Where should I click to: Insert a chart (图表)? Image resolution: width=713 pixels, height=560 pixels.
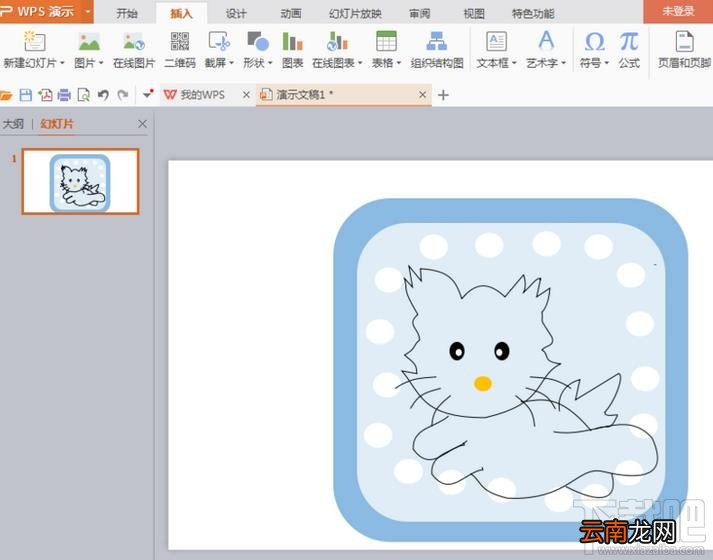(x=292, y=50)
